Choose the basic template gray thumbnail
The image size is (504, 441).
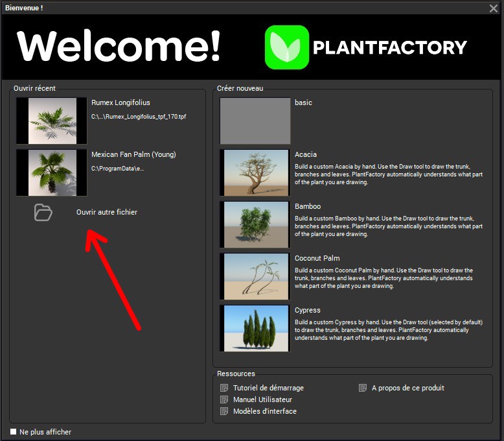[255, 121]
